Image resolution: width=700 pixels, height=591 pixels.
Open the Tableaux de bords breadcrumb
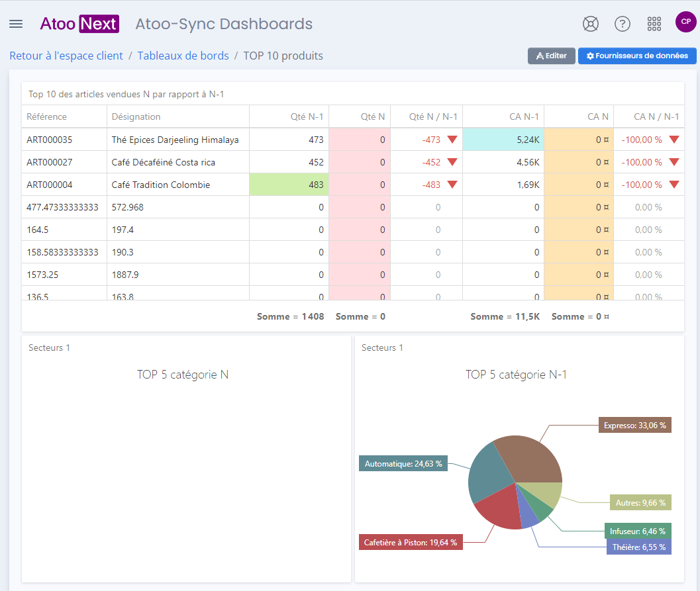183,56
